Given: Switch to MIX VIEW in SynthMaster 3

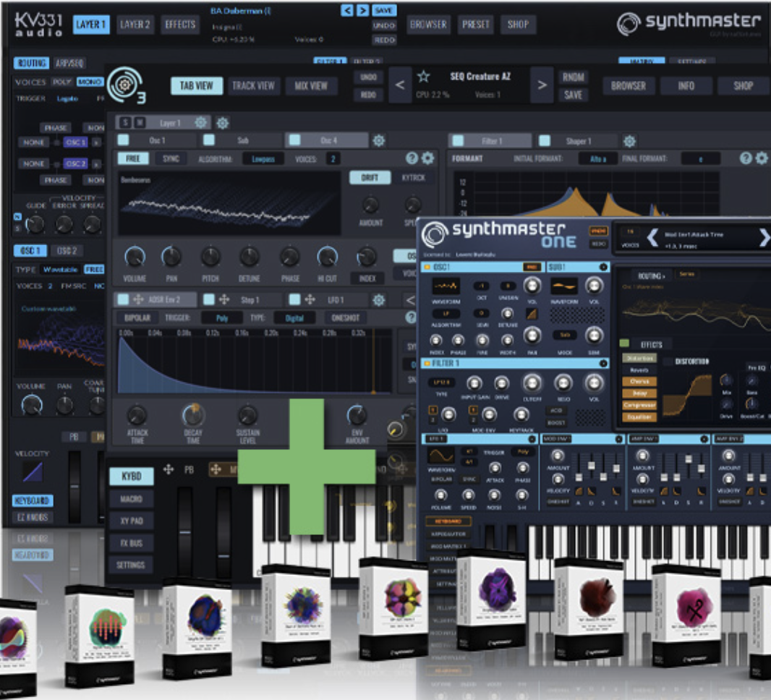Looking at the screenshot, I should pos(311,85).
